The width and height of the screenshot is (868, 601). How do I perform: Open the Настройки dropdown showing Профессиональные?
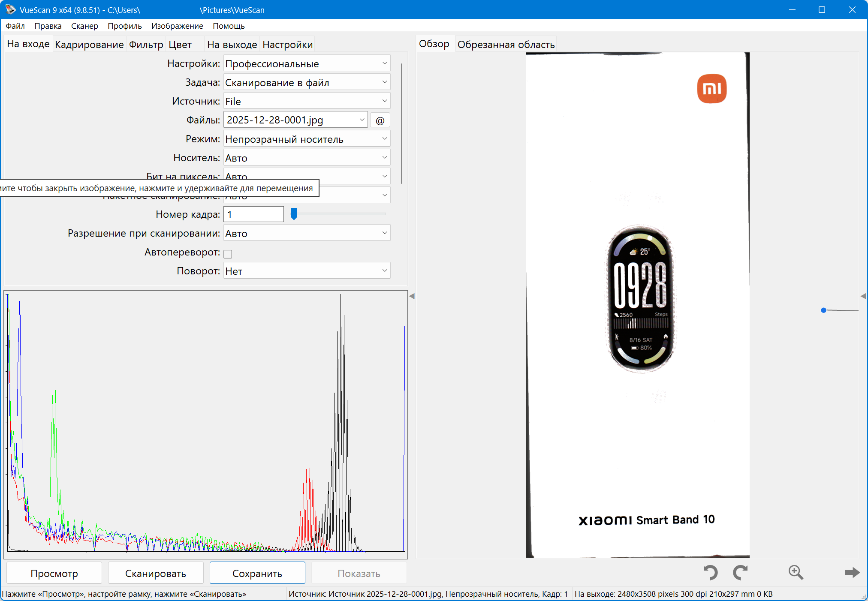coord(307,64)
